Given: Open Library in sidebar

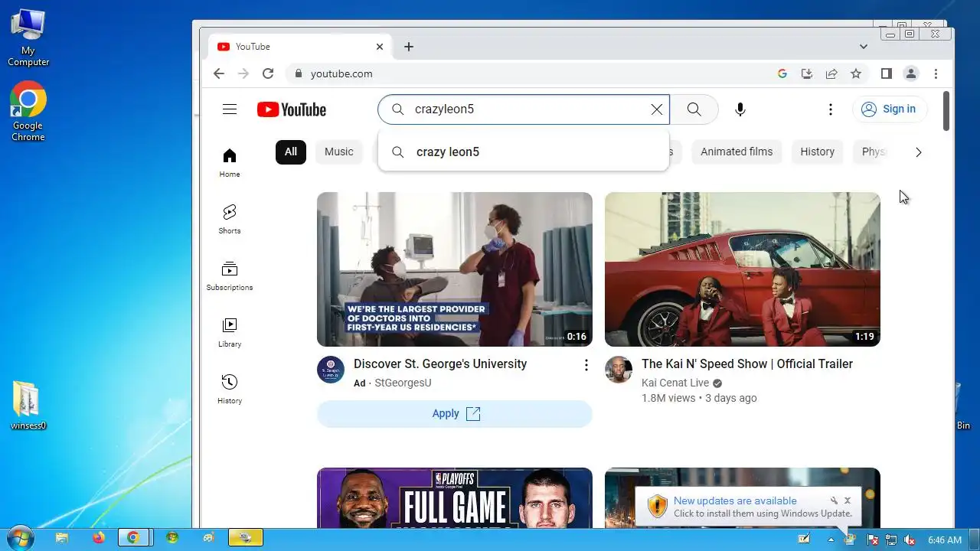Looking at the screenshot, I should point(230,333).
